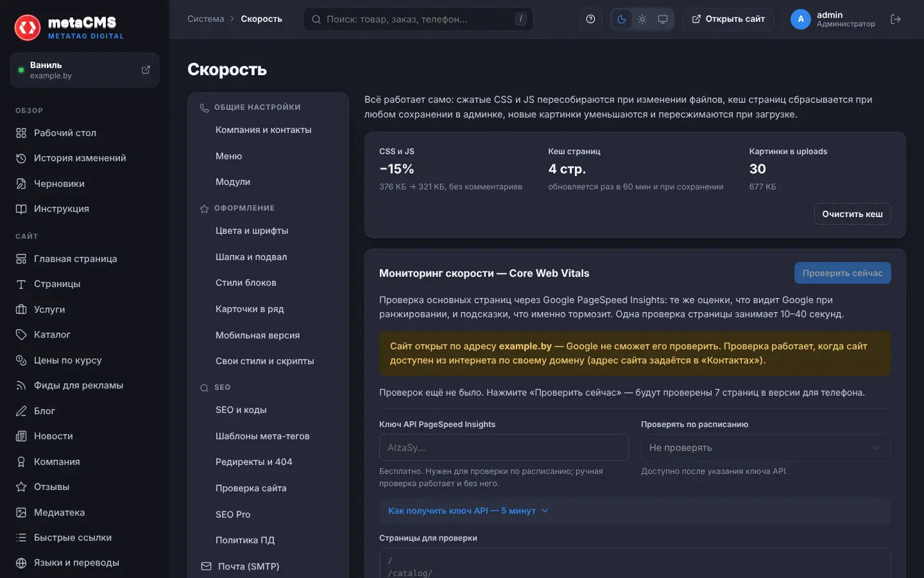Open Свои стили и скрипты settings

click(x=264, y=361)
